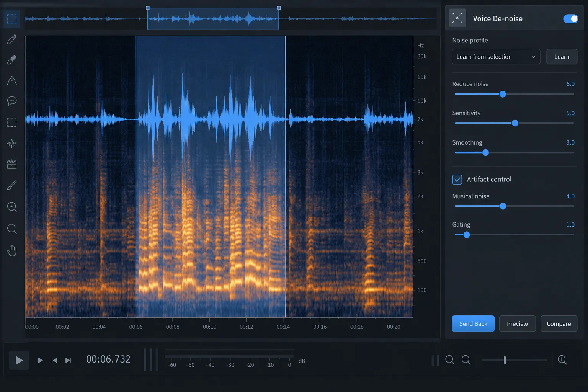
Task: Click the 00:02 timeline label
Action: 62,327
